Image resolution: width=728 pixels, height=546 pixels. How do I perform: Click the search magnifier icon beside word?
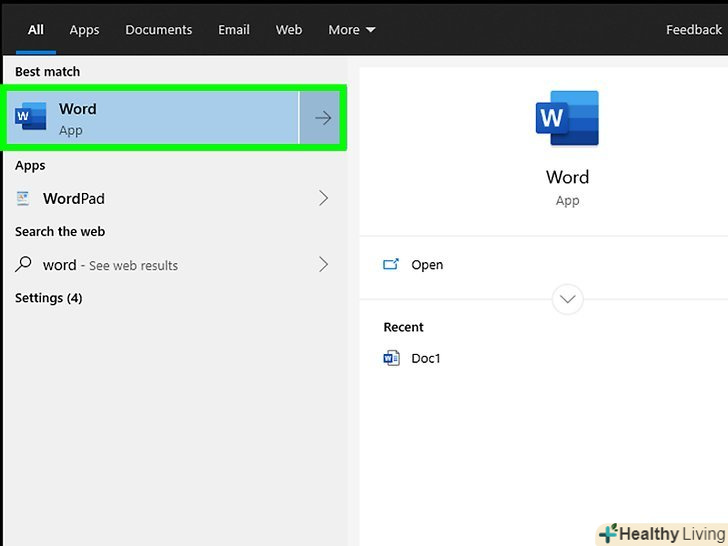click(23, 265)
